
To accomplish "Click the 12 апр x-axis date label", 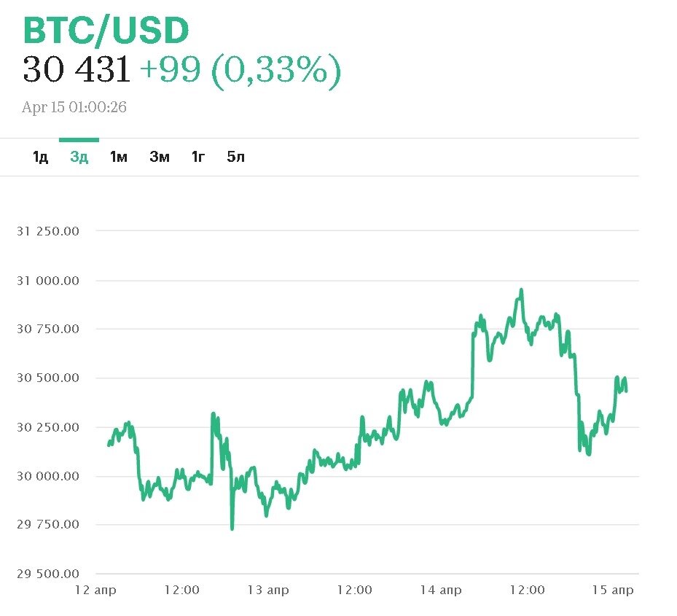I will tap(95, 590).
